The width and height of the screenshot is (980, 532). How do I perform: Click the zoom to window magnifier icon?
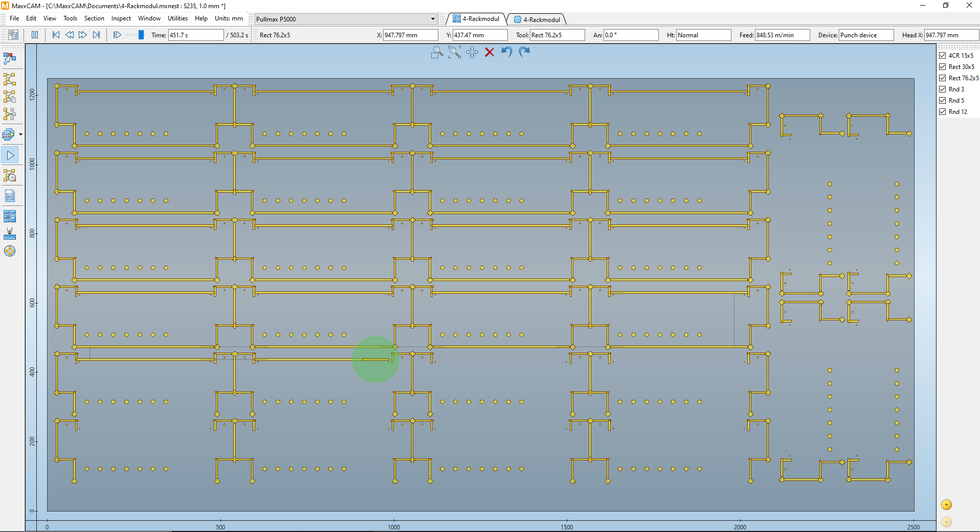pos(436,52)
